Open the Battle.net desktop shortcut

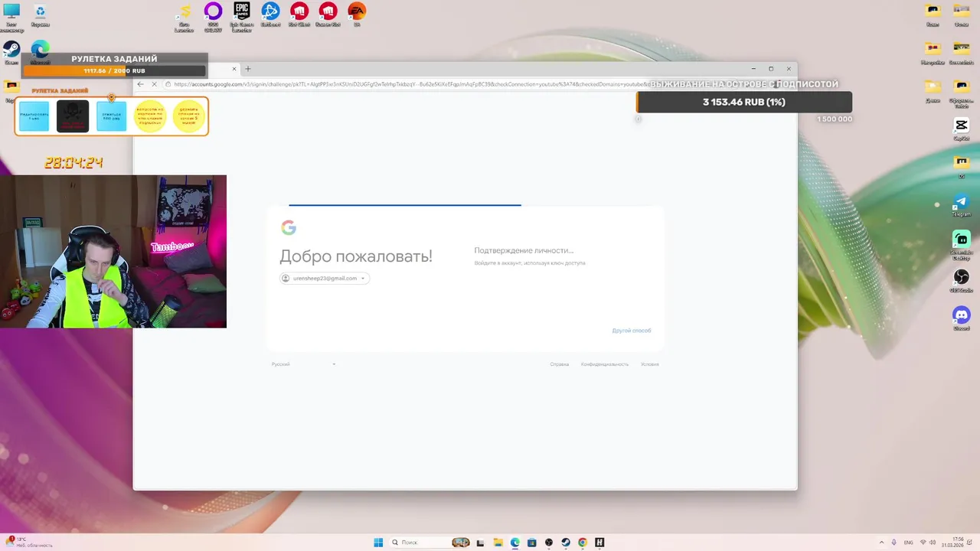(x=270, y=15)
